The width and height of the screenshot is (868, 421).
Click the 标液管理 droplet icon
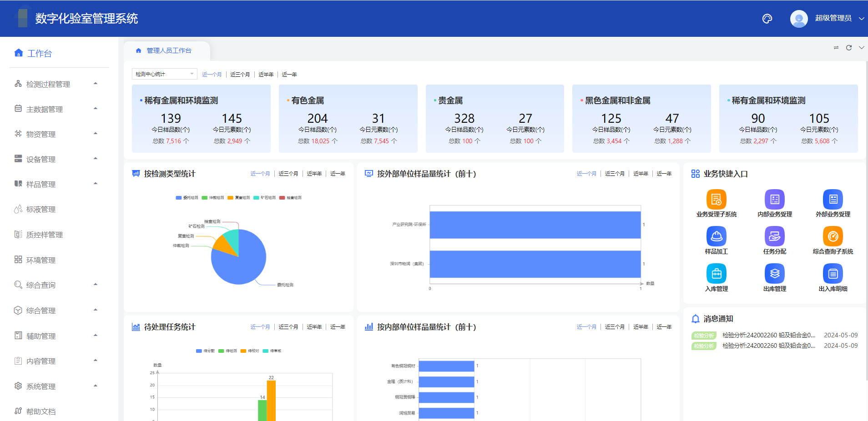click(18, 209)
